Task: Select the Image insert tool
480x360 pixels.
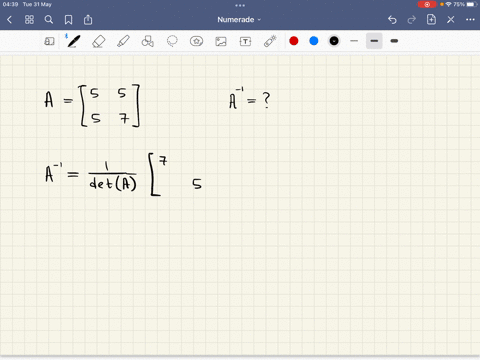Action: (x=221, y=41)
